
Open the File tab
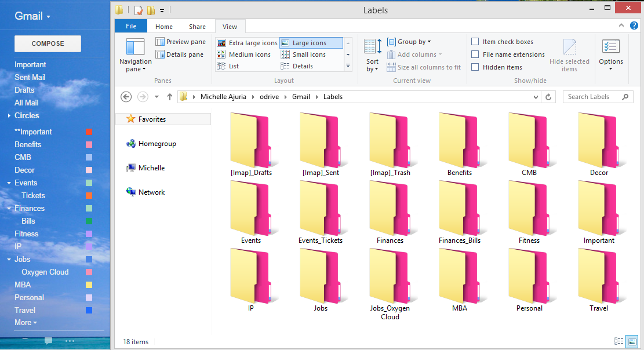click(131, 26)
